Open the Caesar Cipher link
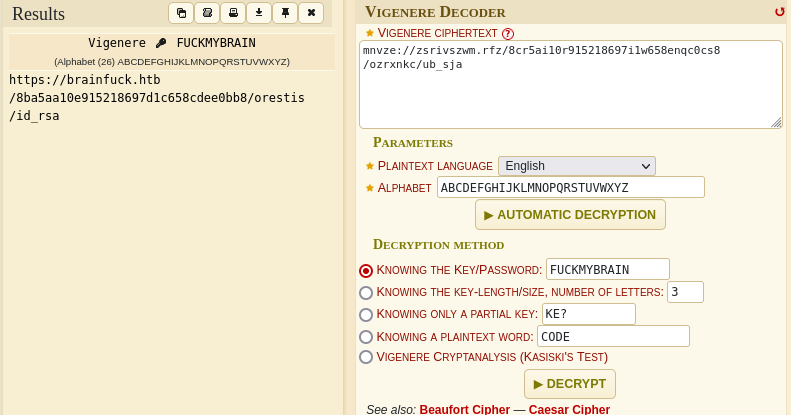This screenshot has height=415, width=791. [x=569, y=409]
